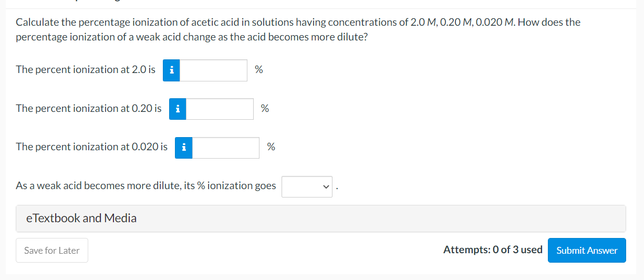The width and height of the screenshot is (644, 280).
Task: Click info icon beside the 0.20 M field
Action: tap(178, 109)
